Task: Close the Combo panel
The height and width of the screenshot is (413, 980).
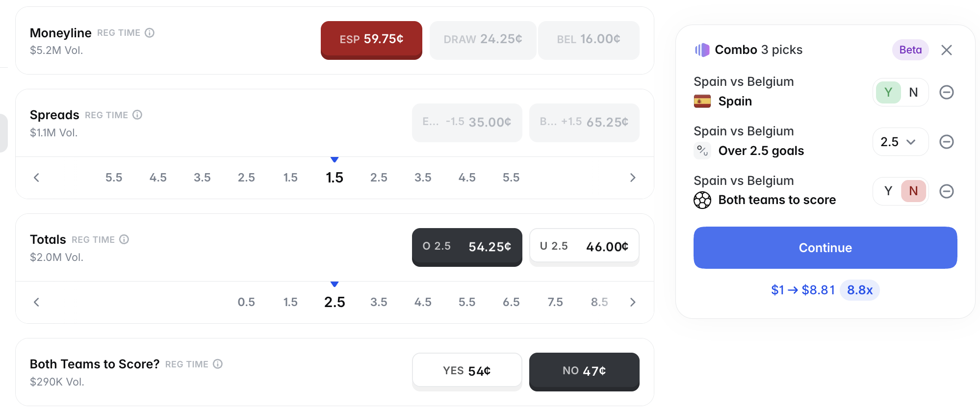Action: pos(947,50)
